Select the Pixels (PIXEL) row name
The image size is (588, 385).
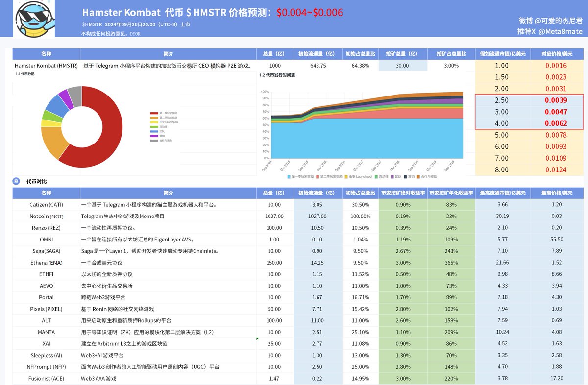tap(46, 309)
